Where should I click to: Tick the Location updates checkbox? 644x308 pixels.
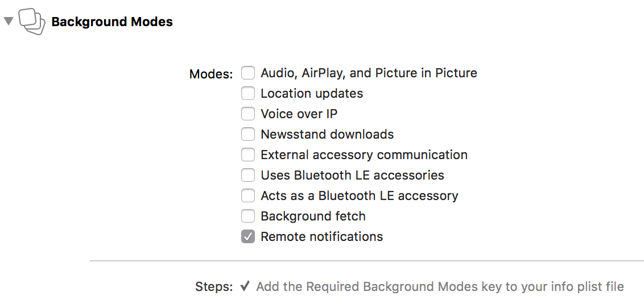247,94
